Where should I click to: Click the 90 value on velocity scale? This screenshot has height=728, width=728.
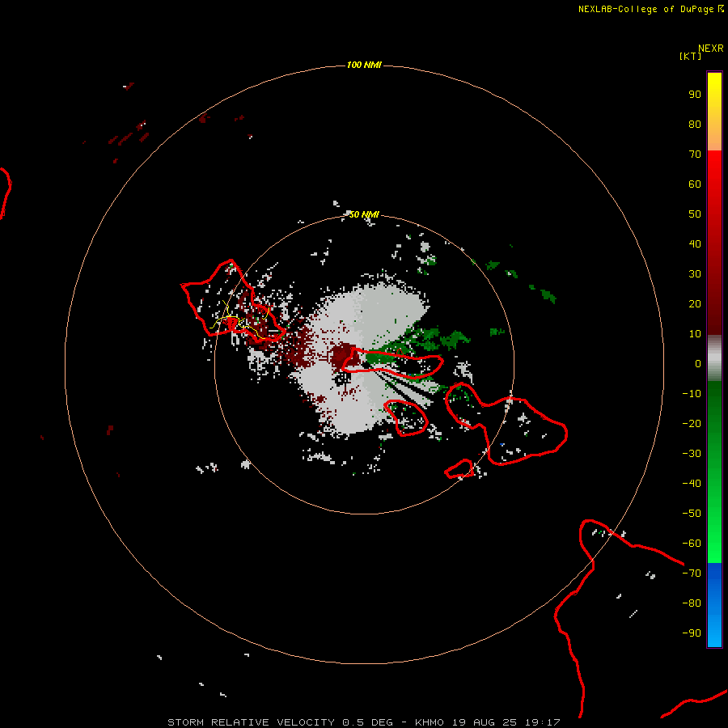pos(695,95)
